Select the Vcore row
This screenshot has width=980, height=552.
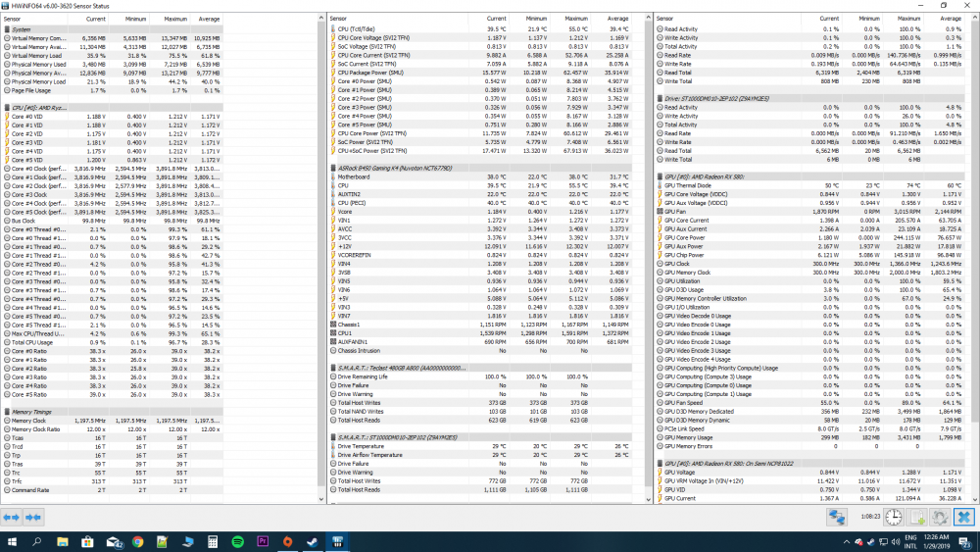click(480, 212)
